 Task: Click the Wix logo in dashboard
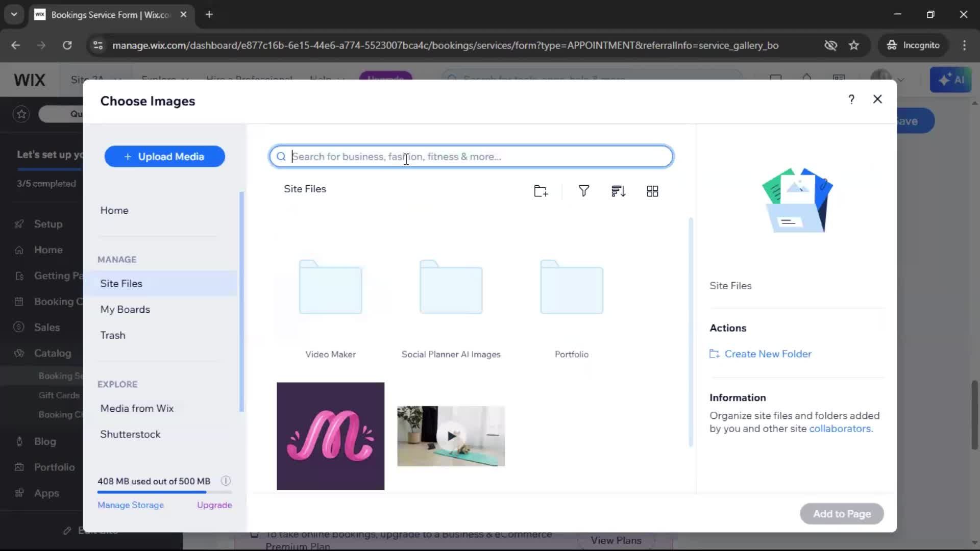pyautogui.click(x=30, y=80)
